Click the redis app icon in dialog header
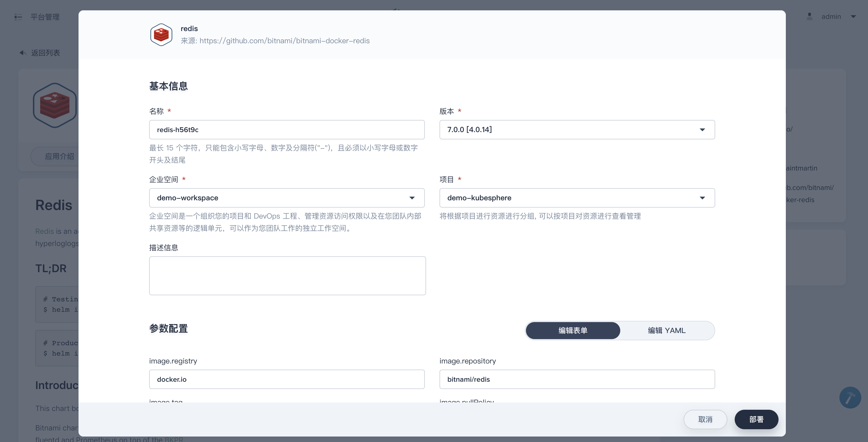Image resolution: width=868 pixels, height=442 pixels. click(x=161, y=35)
